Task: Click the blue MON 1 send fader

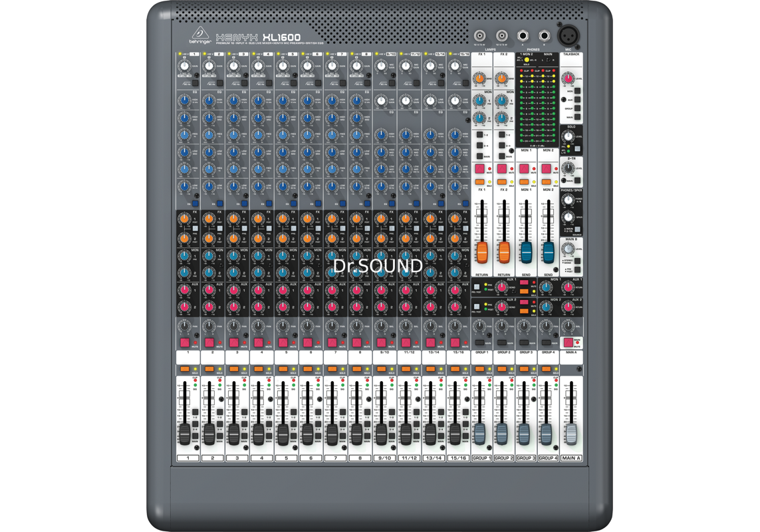Action: 526,253
